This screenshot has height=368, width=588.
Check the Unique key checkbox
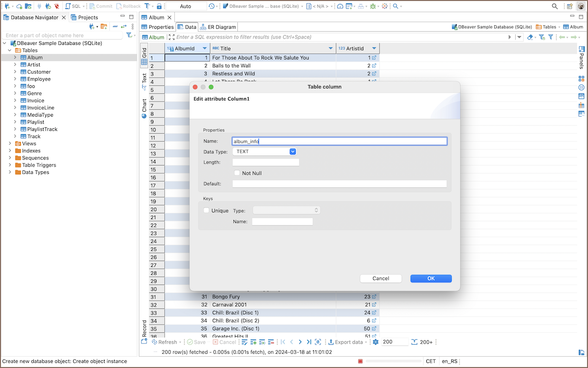(x=207, y=210)
